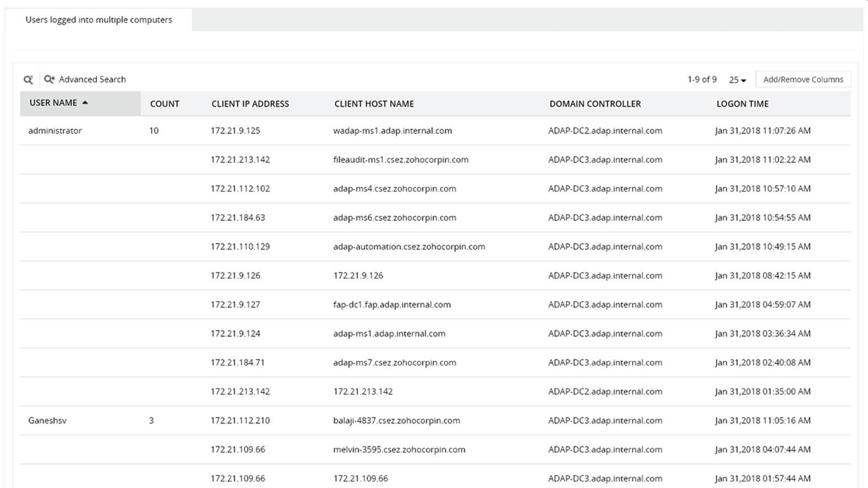The image size is (868, 488).
Task: Click fileaudit-ms1.csez.zohocorpin.com host entry
Action: pyautogui.click(x=400, y=160)
